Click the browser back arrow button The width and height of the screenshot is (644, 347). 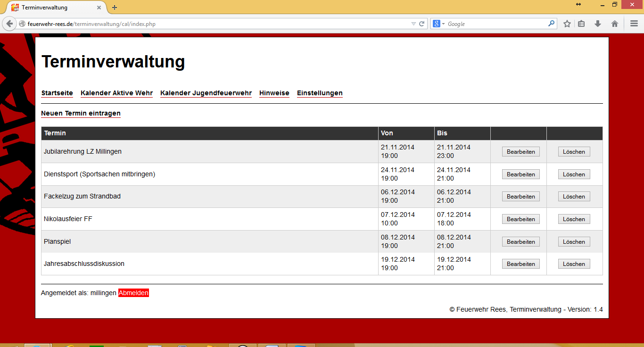tap(9, 24)
